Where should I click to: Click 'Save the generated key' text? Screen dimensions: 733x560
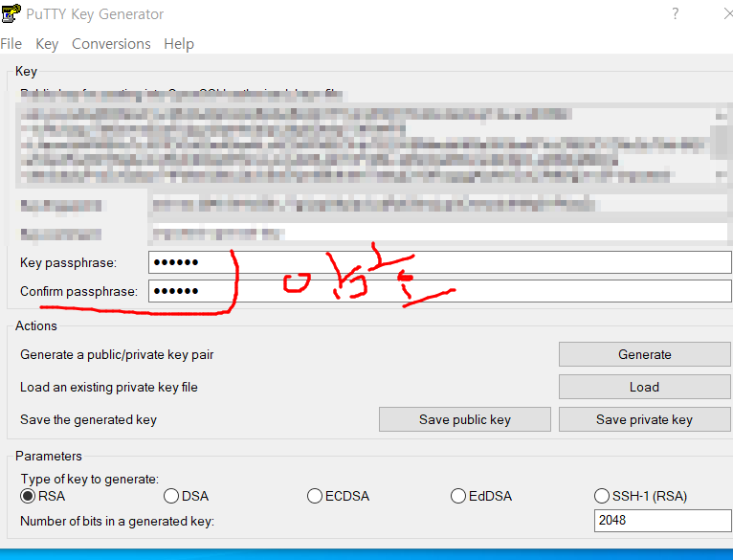tap(88, 419)
